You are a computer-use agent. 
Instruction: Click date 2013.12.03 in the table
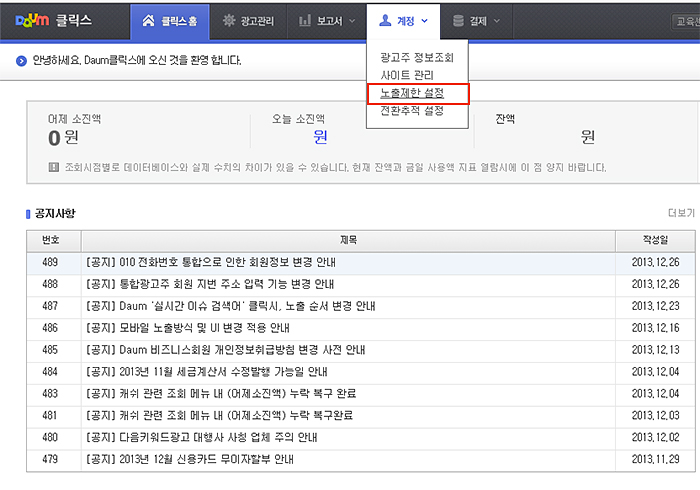(x=655, y=415)
